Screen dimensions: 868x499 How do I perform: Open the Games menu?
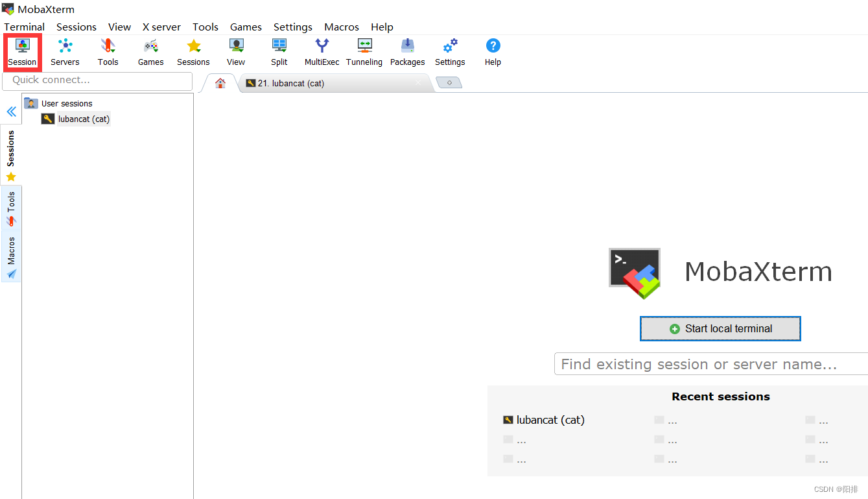(x=246, y=27)
